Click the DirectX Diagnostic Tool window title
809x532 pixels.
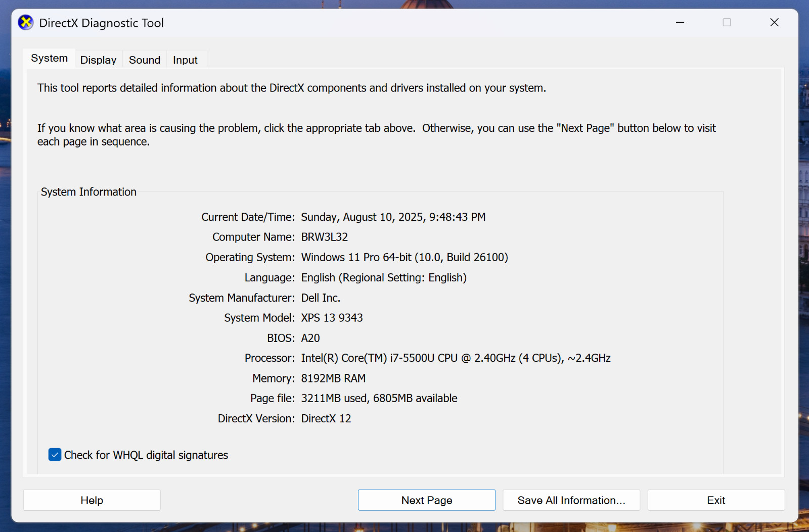[x=102, y=23]
